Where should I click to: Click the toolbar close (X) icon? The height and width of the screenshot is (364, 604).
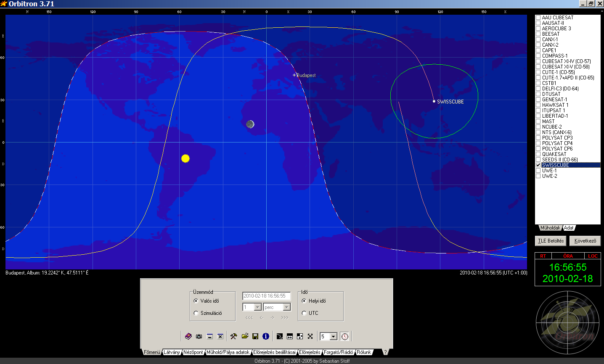click(x=220, y=336)
